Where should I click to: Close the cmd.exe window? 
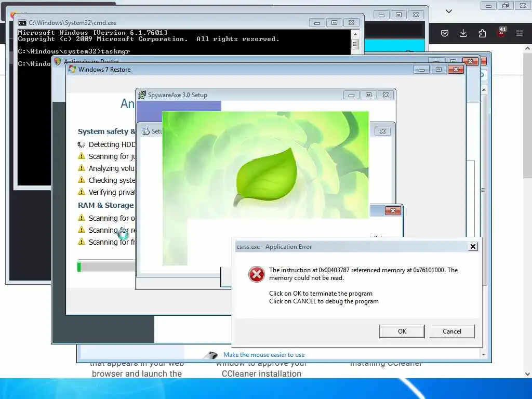(x=352, y=23)
